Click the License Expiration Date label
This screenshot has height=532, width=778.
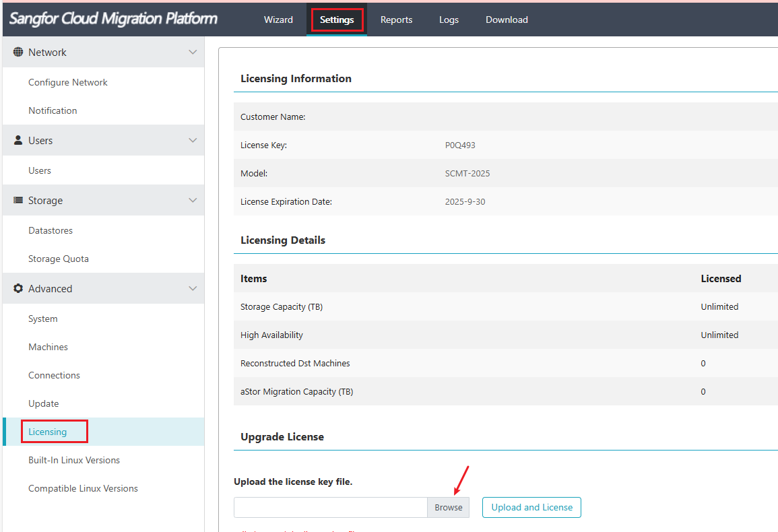tap(286, 202)
